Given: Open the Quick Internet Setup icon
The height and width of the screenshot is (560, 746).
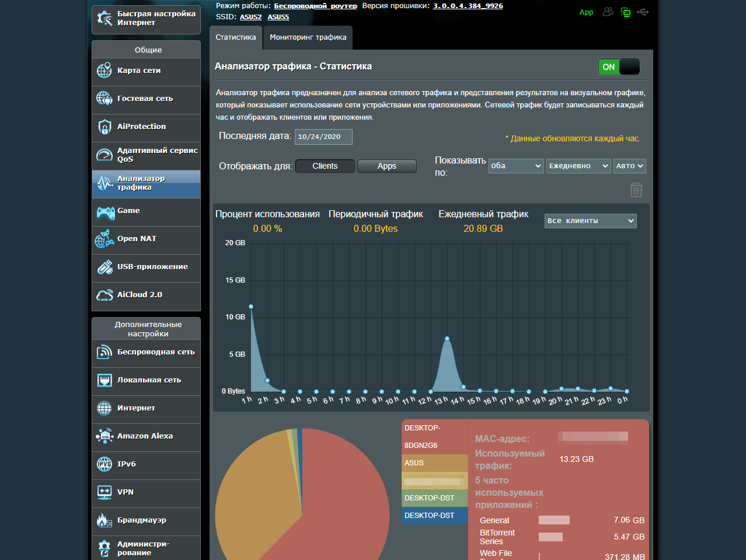Looking at the screenshot, I should click(105, 18).
